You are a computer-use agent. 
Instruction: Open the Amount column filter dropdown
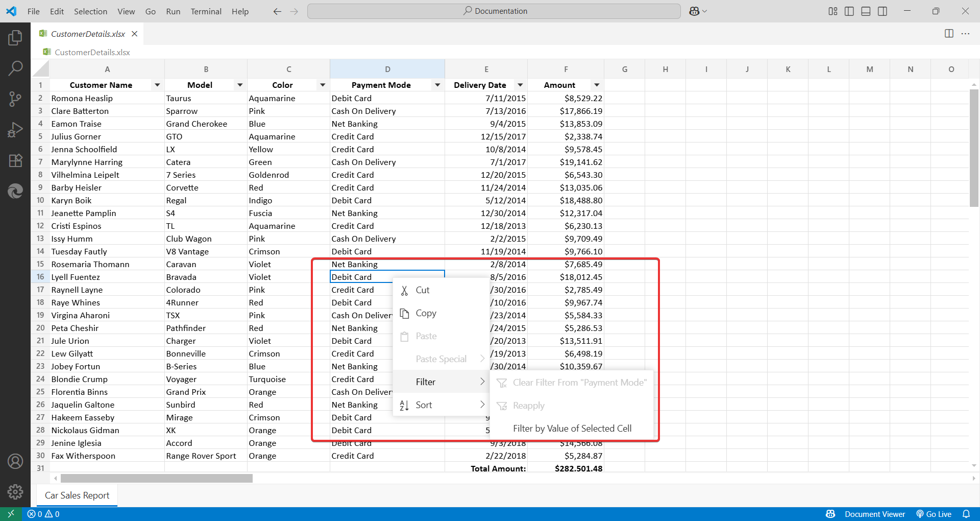tap(597, 85)
